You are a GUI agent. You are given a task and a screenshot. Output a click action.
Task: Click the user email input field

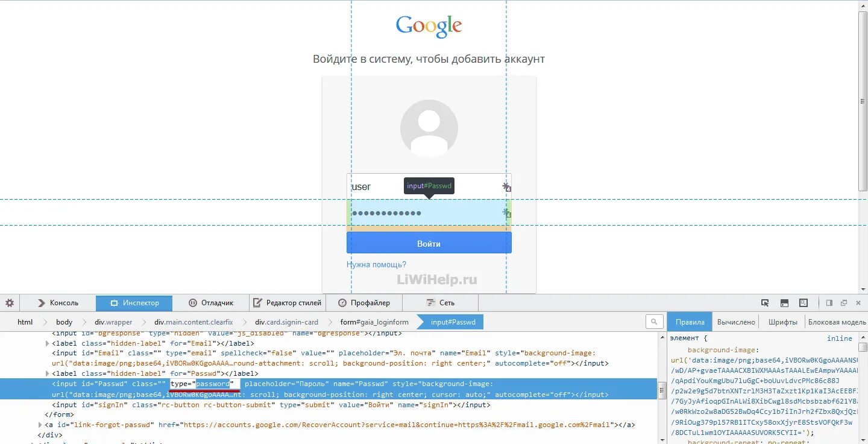(429, 186)
